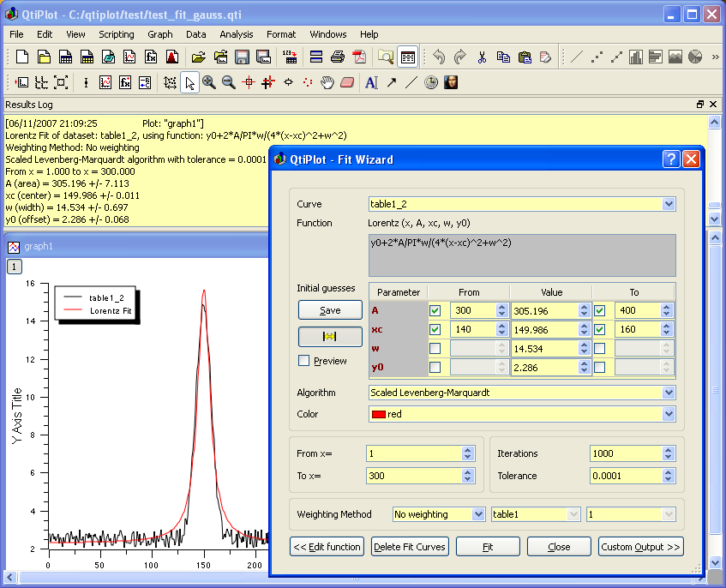This screenshot has height=588, width=726.
Task: Activate the red Data Reader crosshair tool
Action: (x=249, y=83)
